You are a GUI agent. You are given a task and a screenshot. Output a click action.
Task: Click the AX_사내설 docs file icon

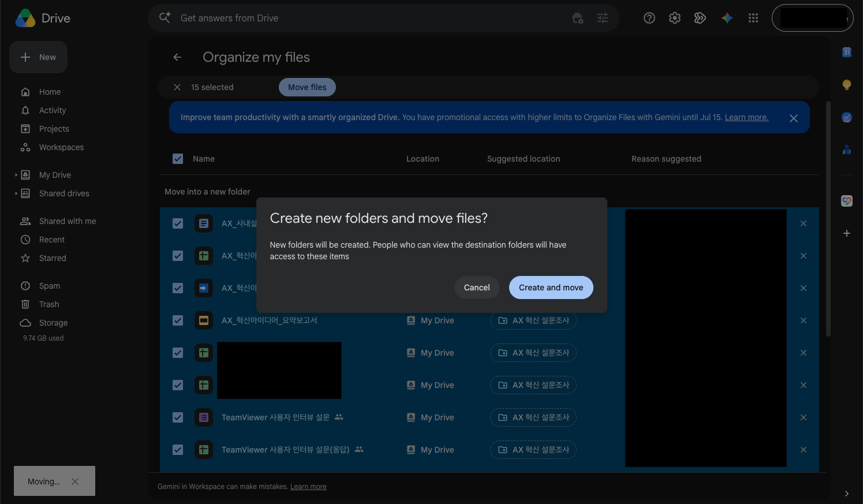point(204,223)
